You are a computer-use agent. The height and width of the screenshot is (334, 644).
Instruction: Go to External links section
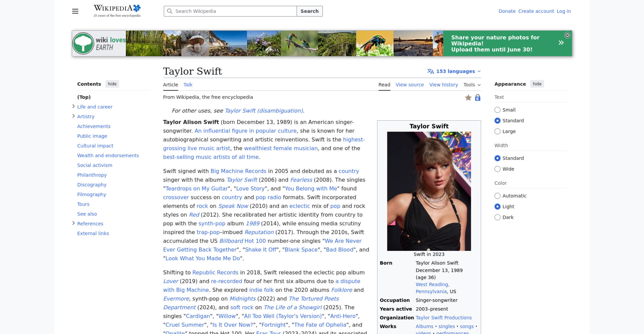coord(93,233)
